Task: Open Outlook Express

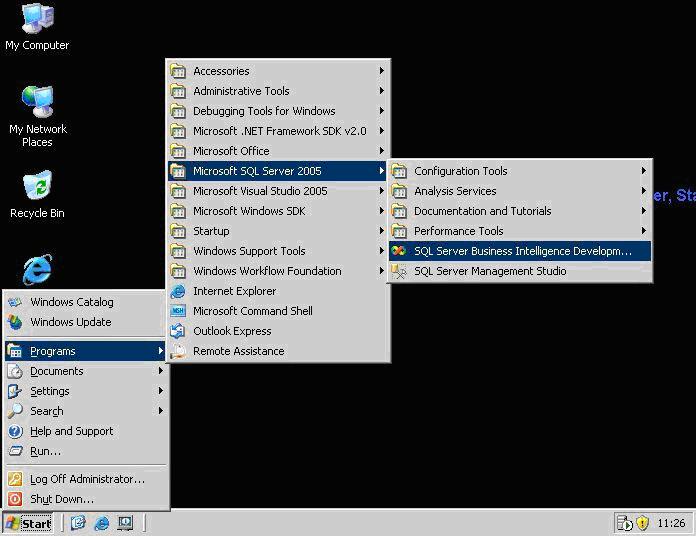Action: [232, 331]
